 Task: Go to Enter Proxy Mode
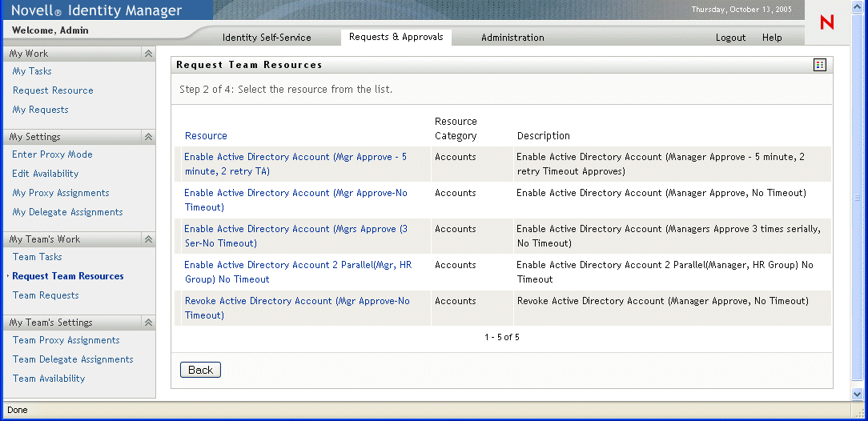[52, 154]
